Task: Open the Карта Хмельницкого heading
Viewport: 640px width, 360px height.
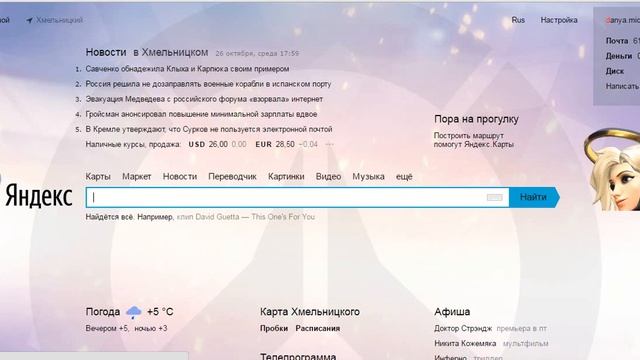Action: 310,312
